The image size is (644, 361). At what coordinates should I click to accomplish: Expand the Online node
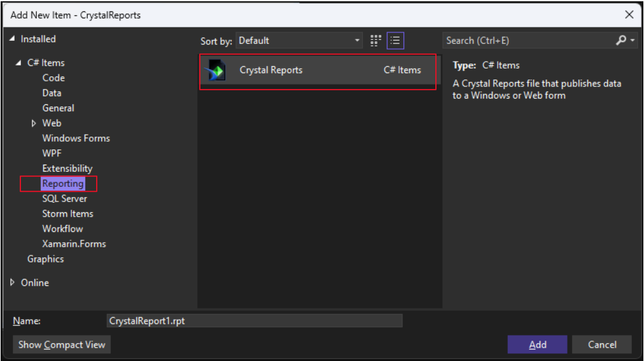click(12, 282)
